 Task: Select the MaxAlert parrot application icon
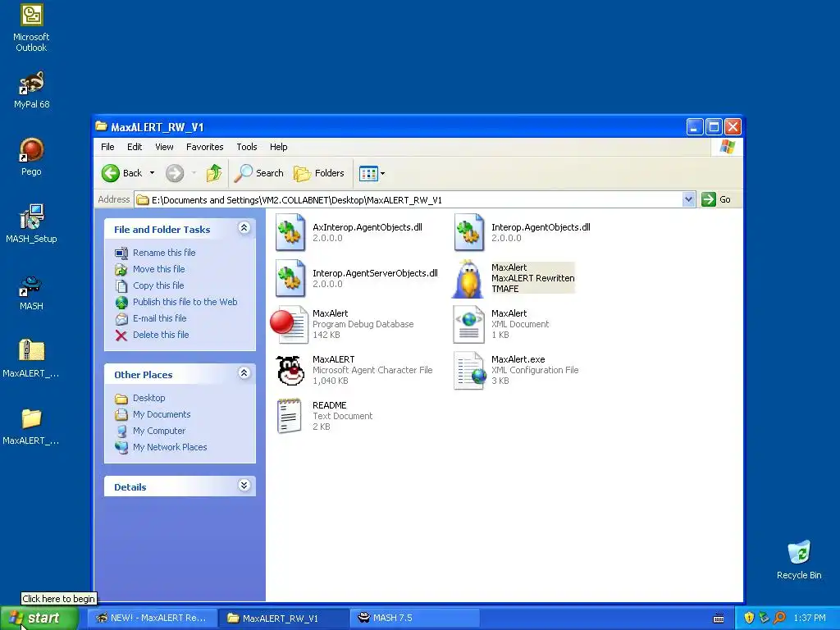click(468, 279)
